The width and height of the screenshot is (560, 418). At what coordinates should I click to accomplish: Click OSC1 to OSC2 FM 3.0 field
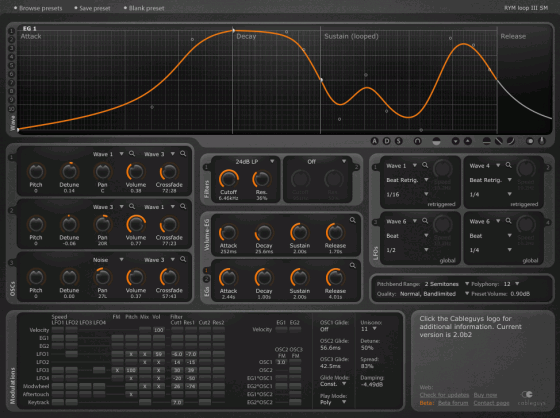[281, 362]
